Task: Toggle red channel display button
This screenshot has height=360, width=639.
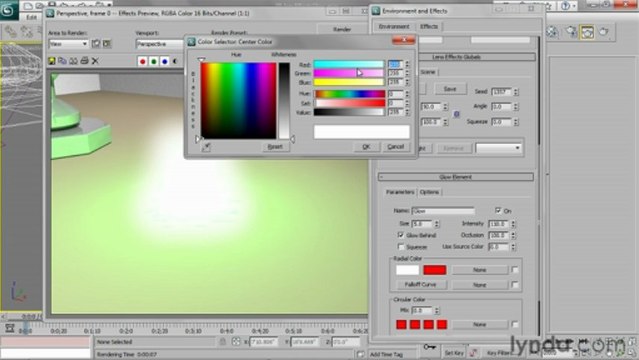Action: [x=143, y=62]
